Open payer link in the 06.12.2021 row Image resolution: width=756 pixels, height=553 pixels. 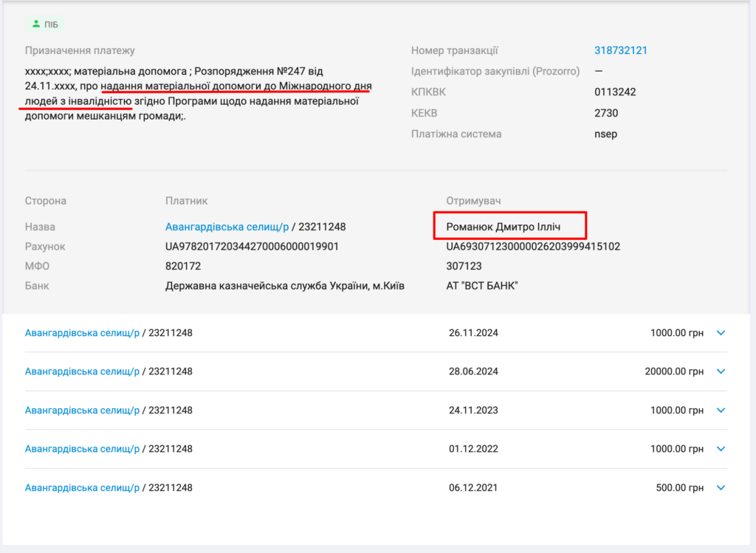[x=82, y=487]
